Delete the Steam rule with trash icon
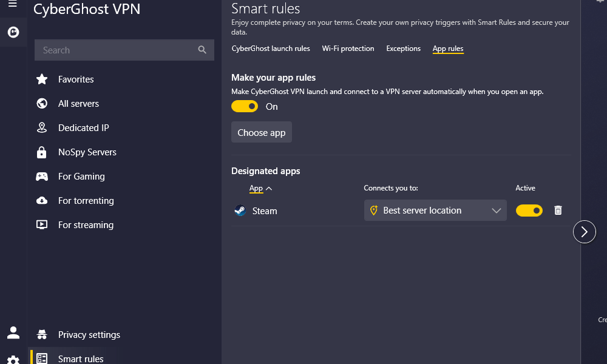This screenshot has height=364, width=607. pos(558,210)
